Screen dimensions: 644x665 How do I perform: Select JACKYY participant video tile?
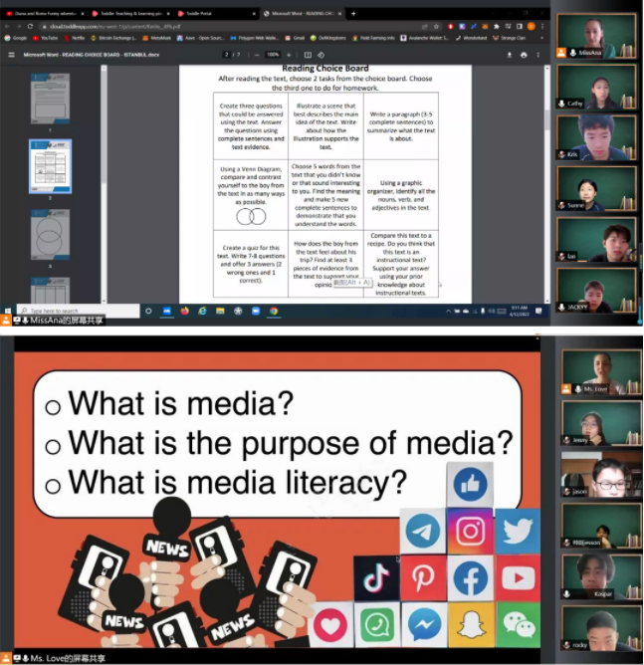tap(596, 291)
